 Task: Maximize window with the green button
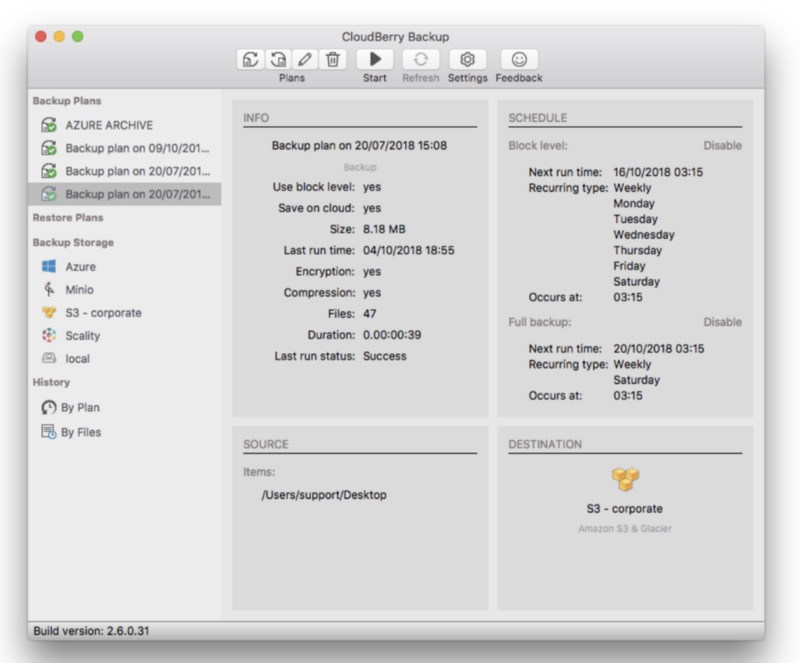(x=78, y=36)
